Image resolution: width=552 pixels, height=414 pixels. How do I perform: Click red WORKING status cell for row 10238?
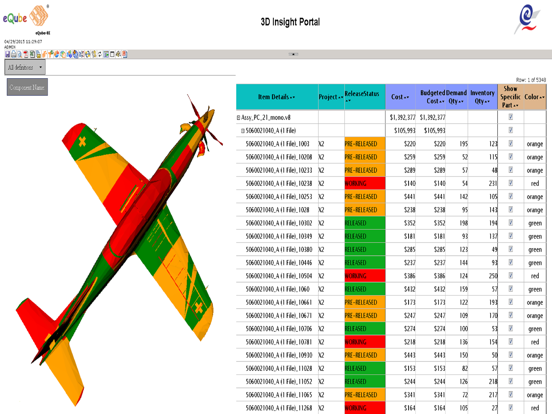point(365,183)
